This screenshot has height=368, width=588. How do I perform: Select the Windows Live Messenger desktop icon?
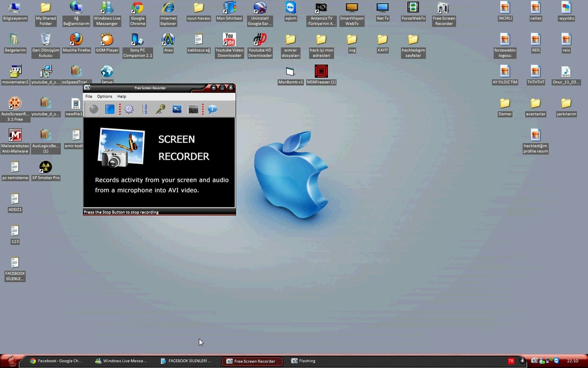[107, 14]
